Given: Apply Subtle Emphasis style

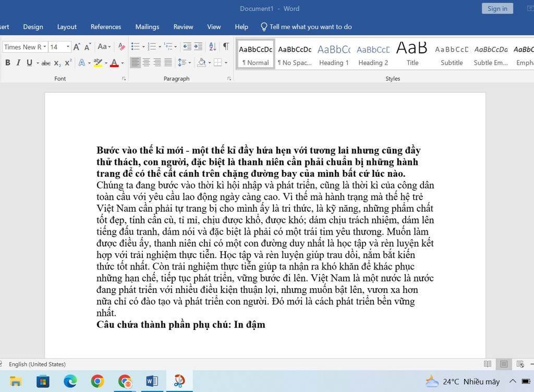Looking at the screenshot, I should click(491, 55).
